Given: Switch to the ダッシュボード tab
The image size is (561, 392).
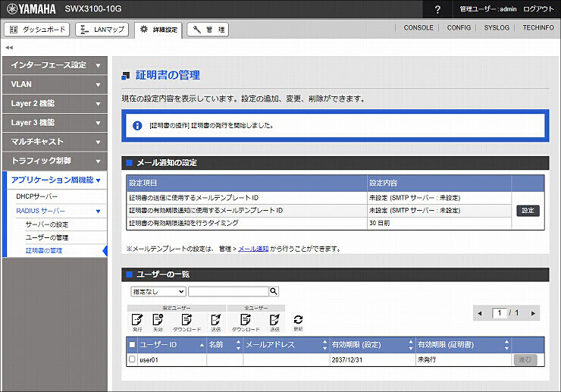Looking at the screenshot, I should 37,30.
